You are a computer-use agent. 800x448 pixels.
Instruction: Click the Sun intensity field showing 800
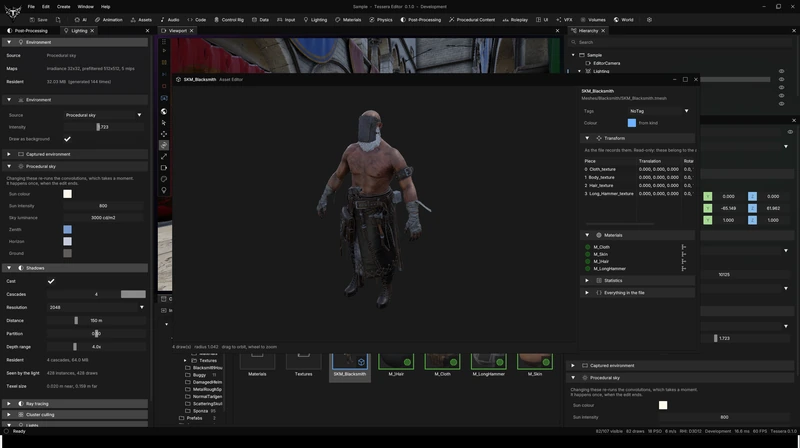coord(103,206)
